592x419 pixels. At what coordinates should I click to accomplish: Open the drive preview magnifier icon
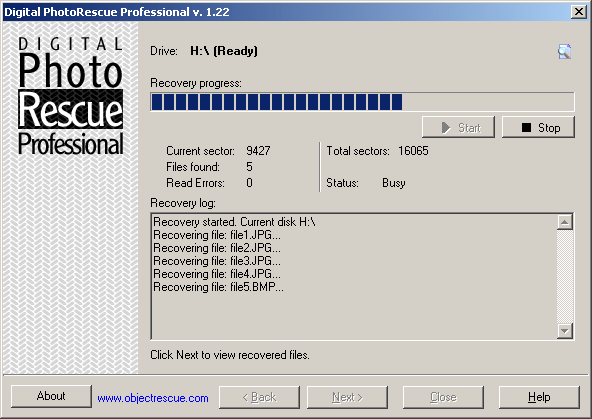(x=564, y=51)
